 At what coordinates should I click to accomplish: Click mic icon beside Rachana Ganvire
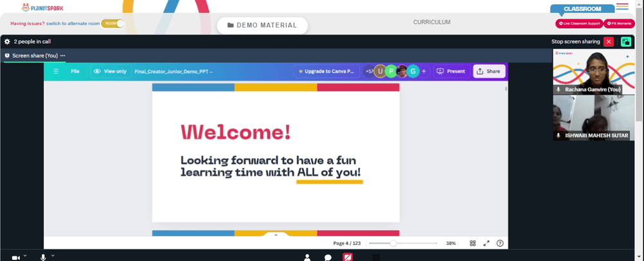pyautogui.click(x=558, y=89)
